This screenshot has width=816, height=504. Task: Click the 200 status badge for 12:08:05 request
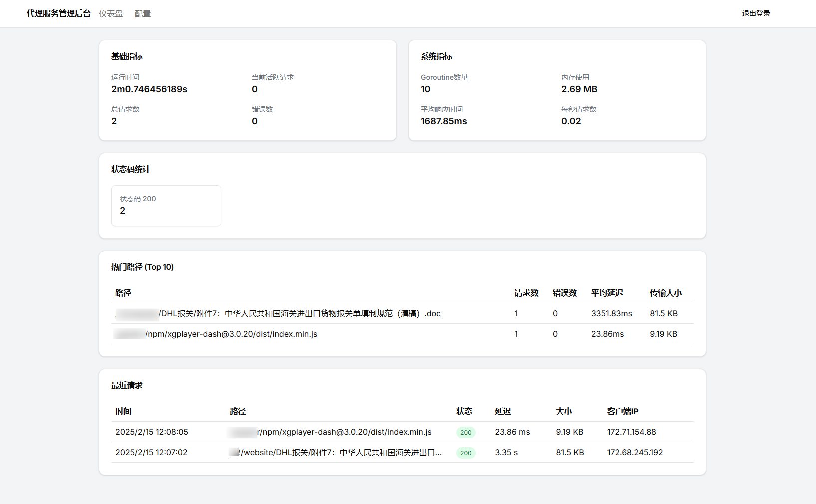(465, 433)
